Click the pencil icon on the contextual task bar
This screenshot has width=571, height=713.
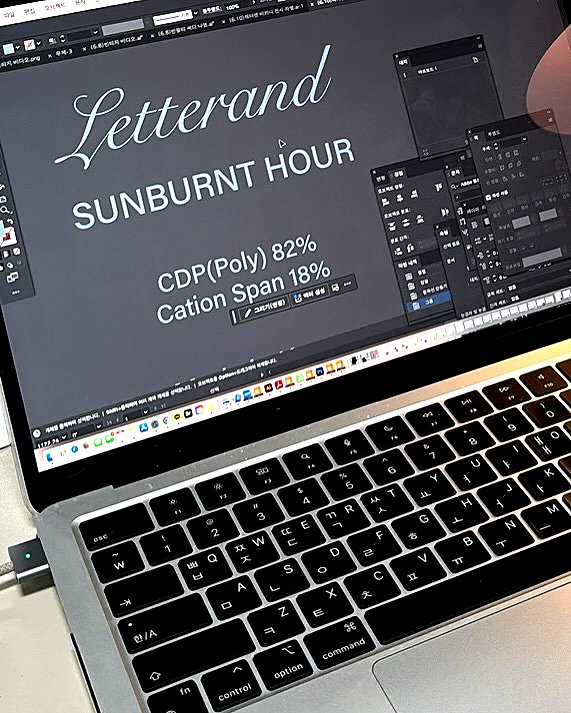tap(248, 313)
